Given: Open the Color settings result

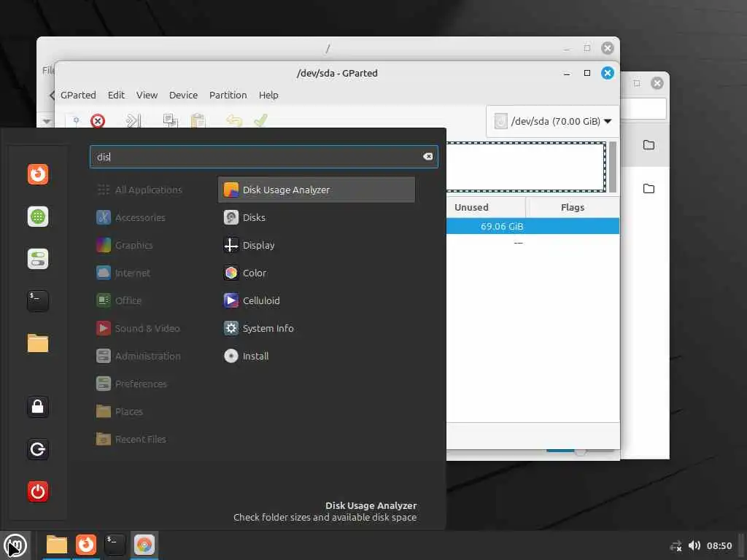Looking at the screenshot, I should (x=317, y=273).
